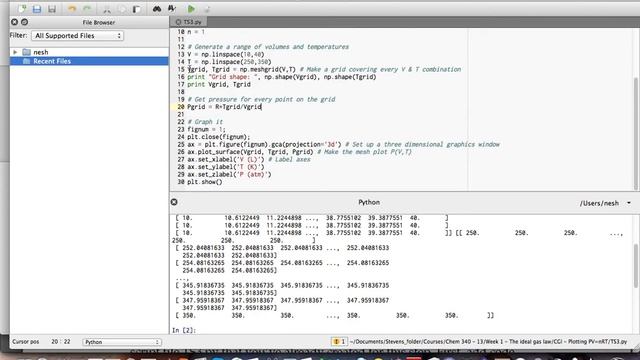Image resolution: width=640 pixels, height=360 pixels.
Task: Select the Recent Files entry
Action: [x=52, y=61]
